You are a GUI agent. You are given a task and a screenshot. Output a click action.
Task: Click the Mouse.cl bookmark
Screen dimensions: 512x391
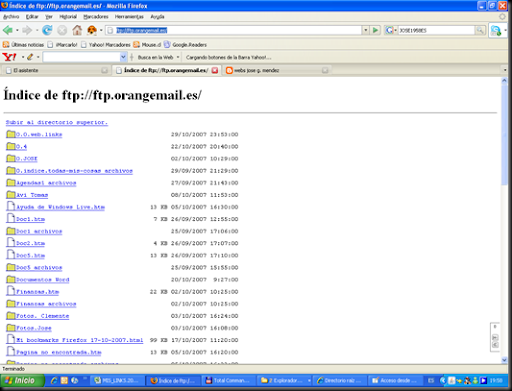[147, 45]
